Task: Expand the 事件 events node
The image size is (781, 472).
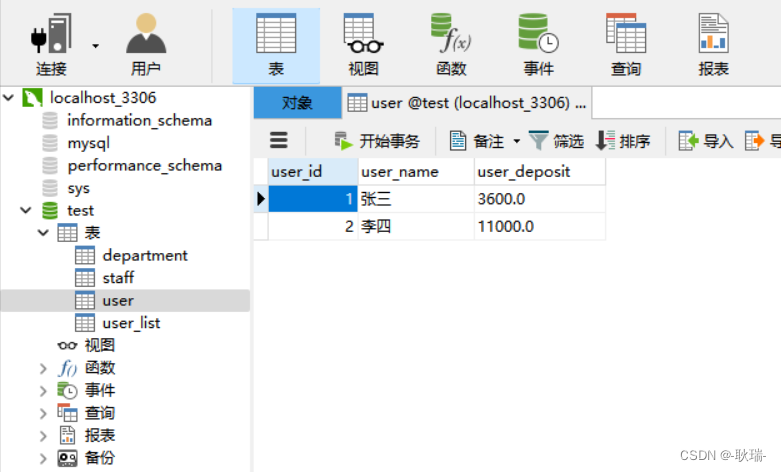Action: 43,391
